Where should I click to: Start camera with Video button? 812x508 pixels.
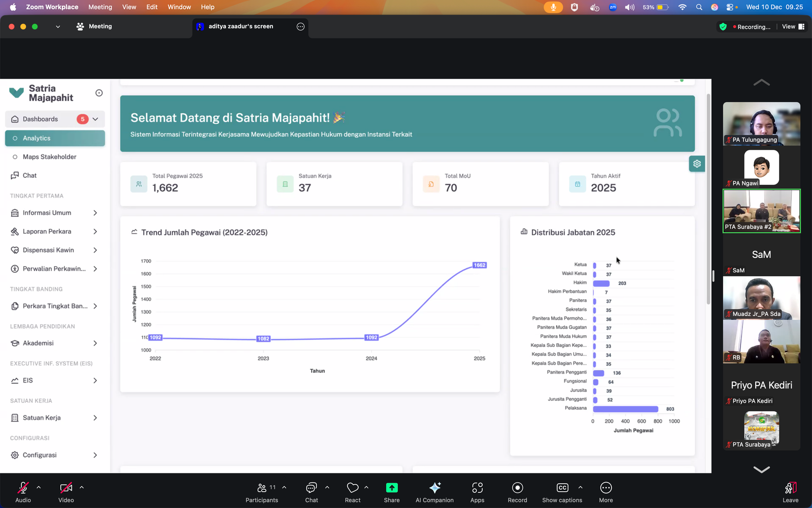66,488
